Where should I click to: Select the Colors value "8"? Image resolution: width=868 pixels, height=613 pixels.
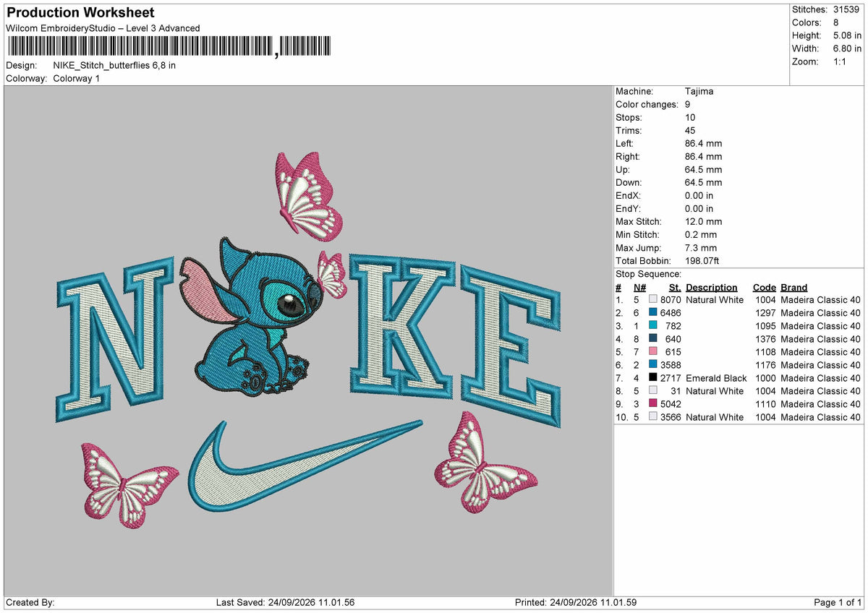(836, 22)
